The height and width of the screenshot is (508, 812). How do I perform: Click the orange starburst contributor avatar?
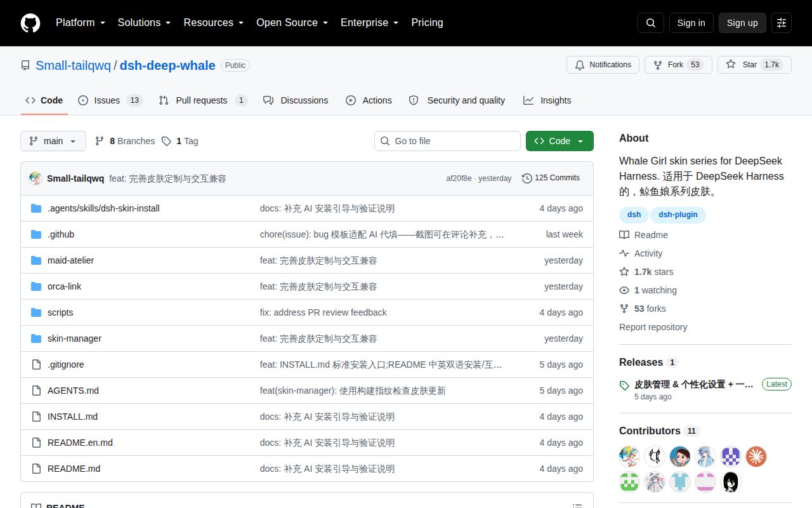coord(756,457)
